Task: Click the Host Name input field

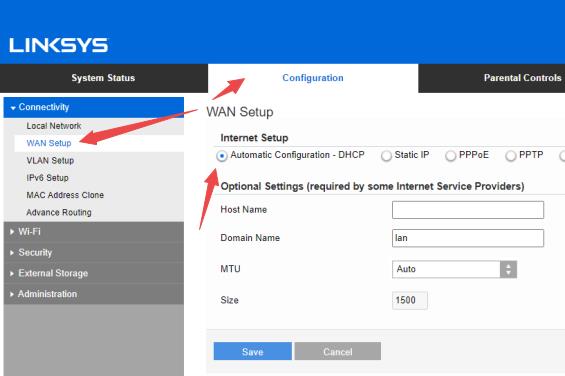Action: [x=468, y=210]
